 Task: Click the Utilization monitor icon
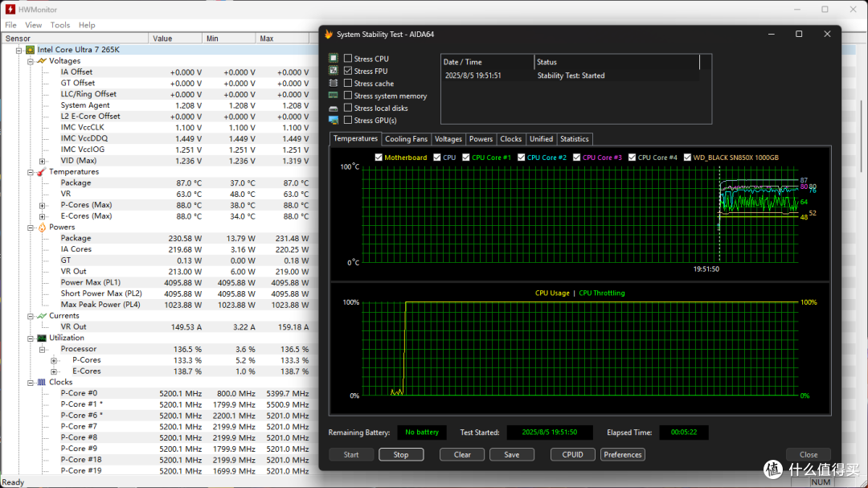[x=42, y=338]
